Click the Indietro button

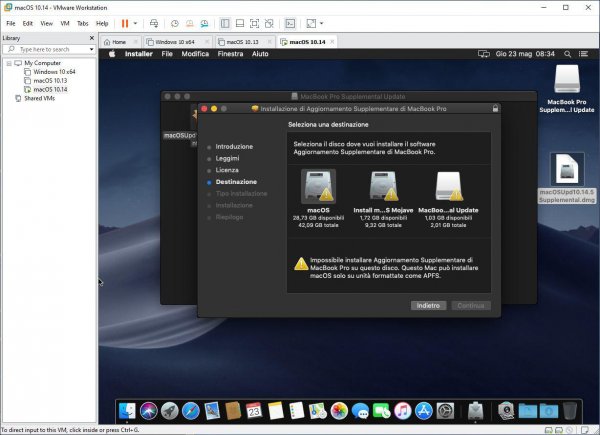click(428, 305)
